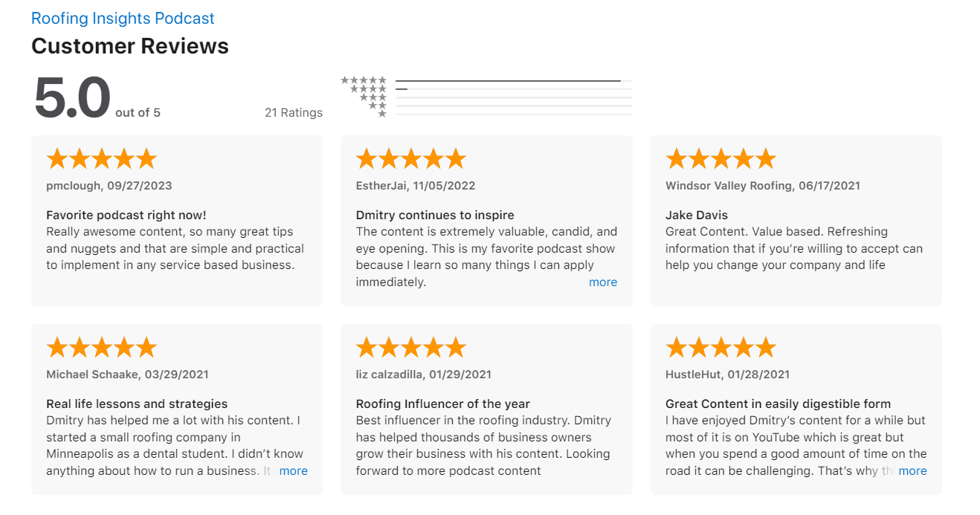Click the 21 Ratings label
This screenshot has height=515, width=980.
click(294, 112)
